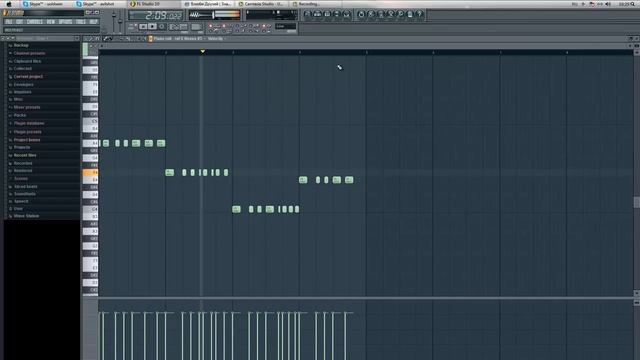This screenshot has height=360, width=640.
Task: Click the fourth icon in the second shortcut group
Action: pos(391,14)
